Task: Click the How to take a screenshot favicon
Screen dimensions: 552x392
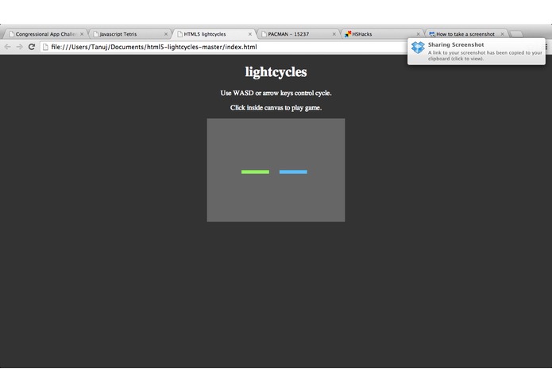Action: click(x=432, y=34)
